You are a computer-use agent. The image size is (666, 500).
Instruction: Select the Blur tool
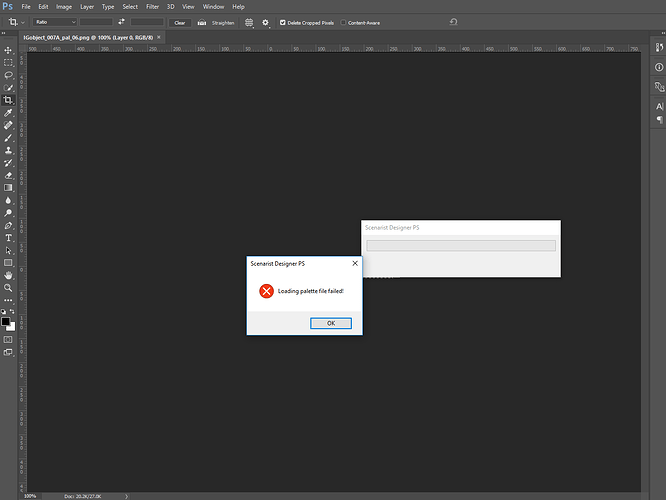click(8, 200)
